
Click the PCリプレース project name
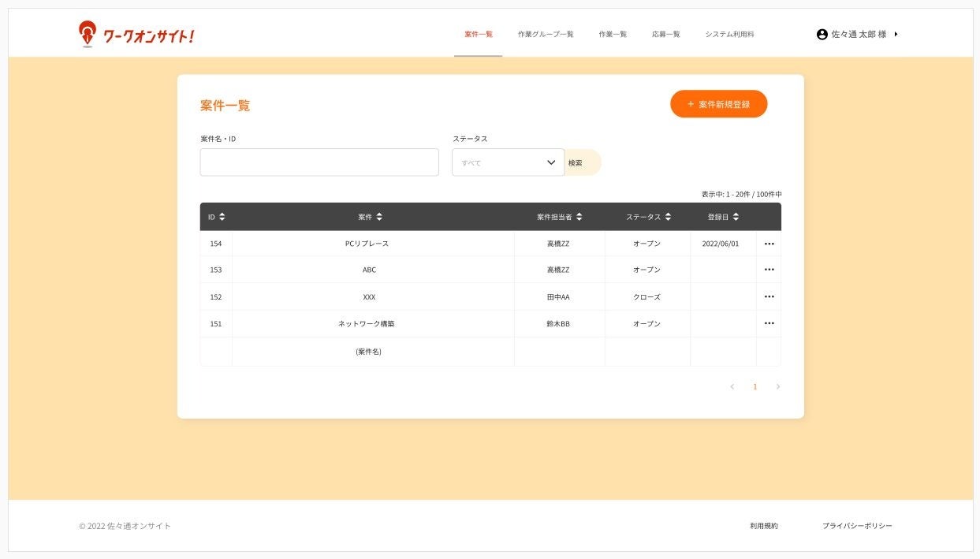click(x=367, y=244)
